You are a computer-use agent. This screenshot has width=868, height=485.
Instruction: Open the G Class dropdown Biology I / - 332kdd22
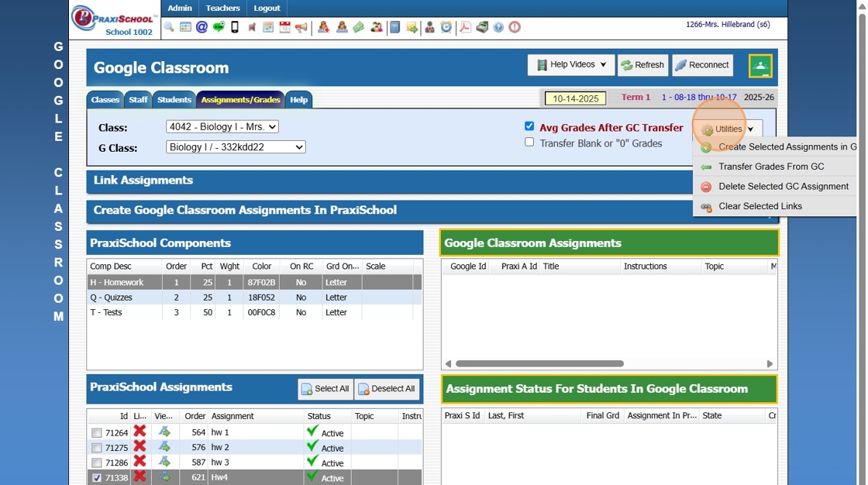click(x=236, y=147)
